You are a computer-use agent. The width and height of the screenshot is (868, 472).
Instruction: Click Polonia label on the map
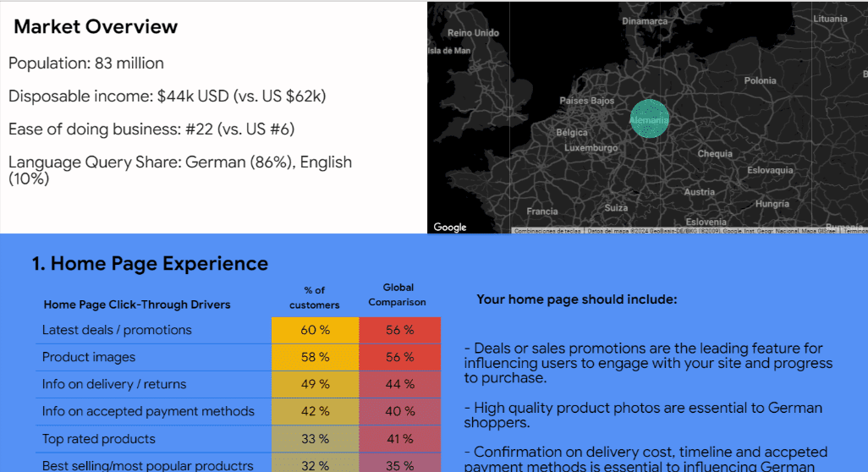point(760,80)
